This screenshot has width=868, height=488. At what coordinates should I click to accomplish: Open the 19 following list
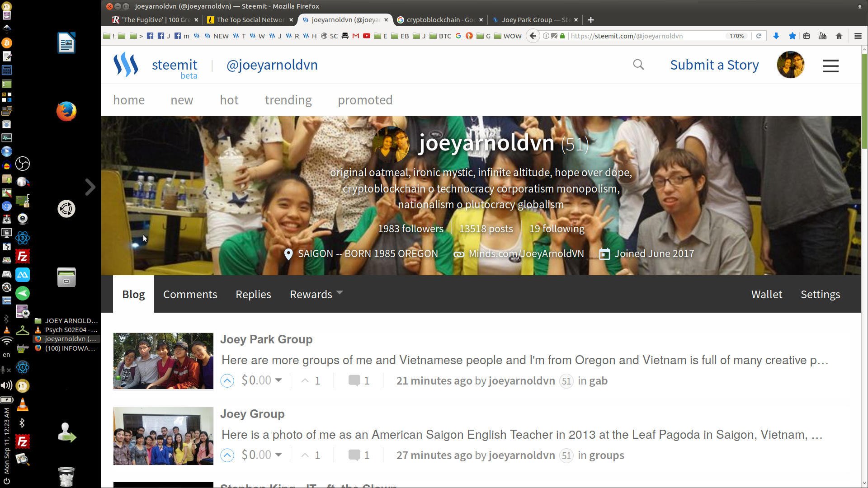[557, 229]
